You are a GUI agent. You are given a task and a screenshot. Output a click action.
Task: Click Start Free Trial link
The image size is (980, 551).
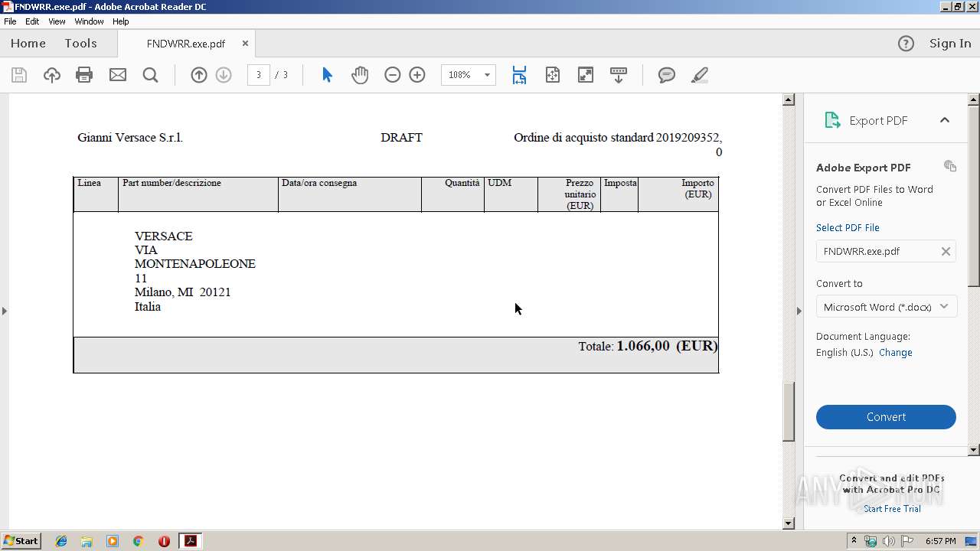coord(892,509)
